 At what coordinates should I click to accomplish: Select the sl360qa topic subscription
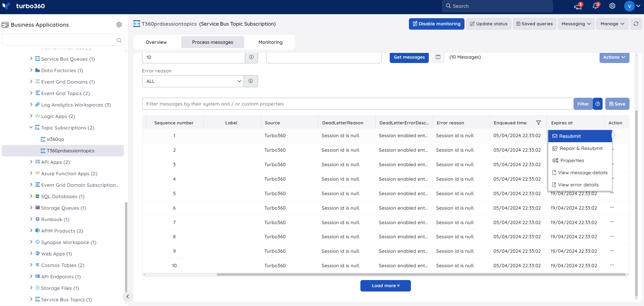55,139
